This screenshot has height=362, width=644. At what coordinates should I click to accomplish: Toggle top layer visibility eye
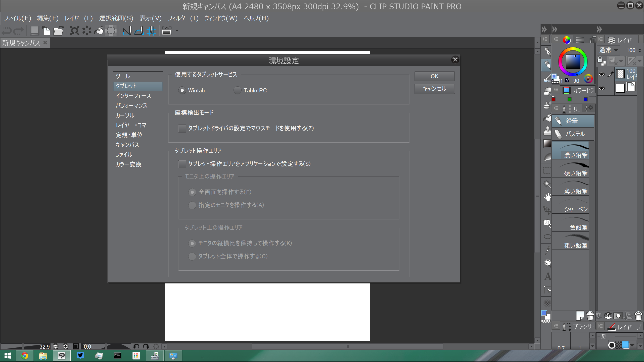602,74
